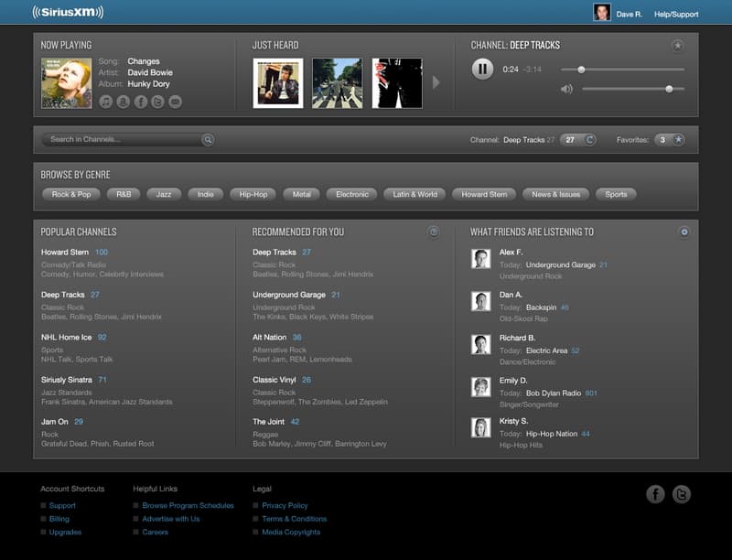Open Help/Support link
Image resolution: width=732 pixels, height=560 pixels.
[x=676, y=15]
